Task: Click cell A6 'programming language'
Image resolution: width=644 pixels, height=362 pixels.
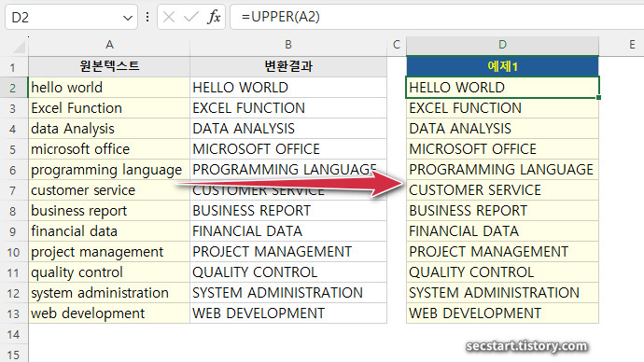Action: click(x=109, y=170)
